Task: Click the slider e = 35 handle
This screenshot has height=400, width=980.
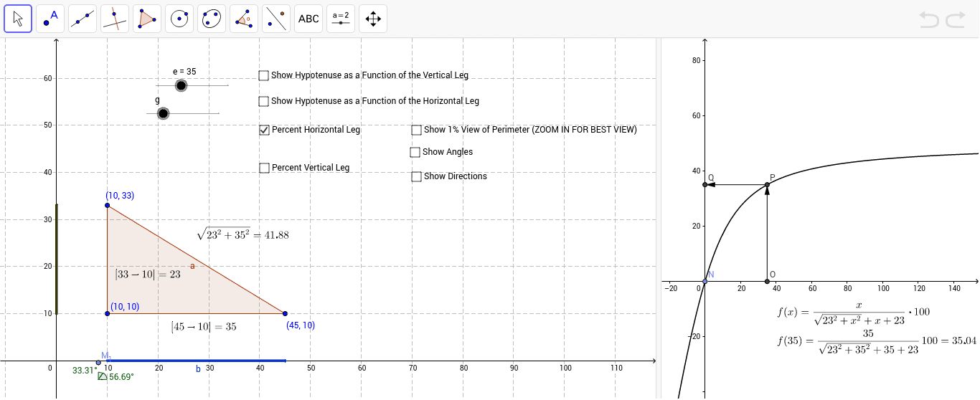Action: coord(181,86)
